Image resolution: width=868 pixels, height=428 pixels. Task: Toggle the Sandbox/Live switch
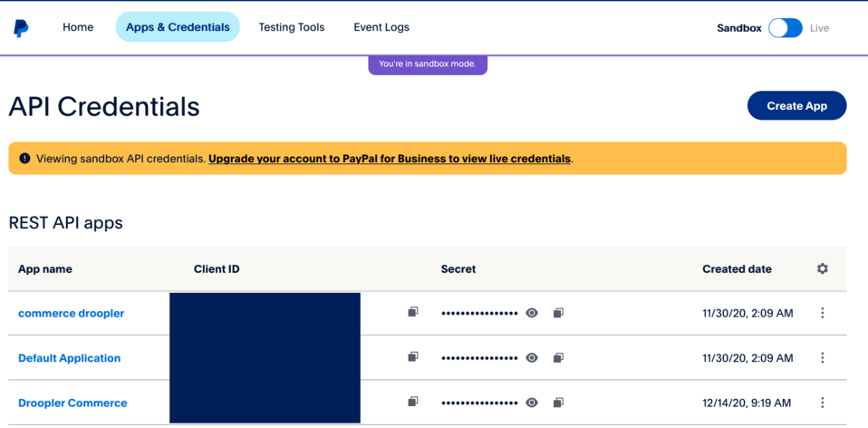(x=785, y=28)
